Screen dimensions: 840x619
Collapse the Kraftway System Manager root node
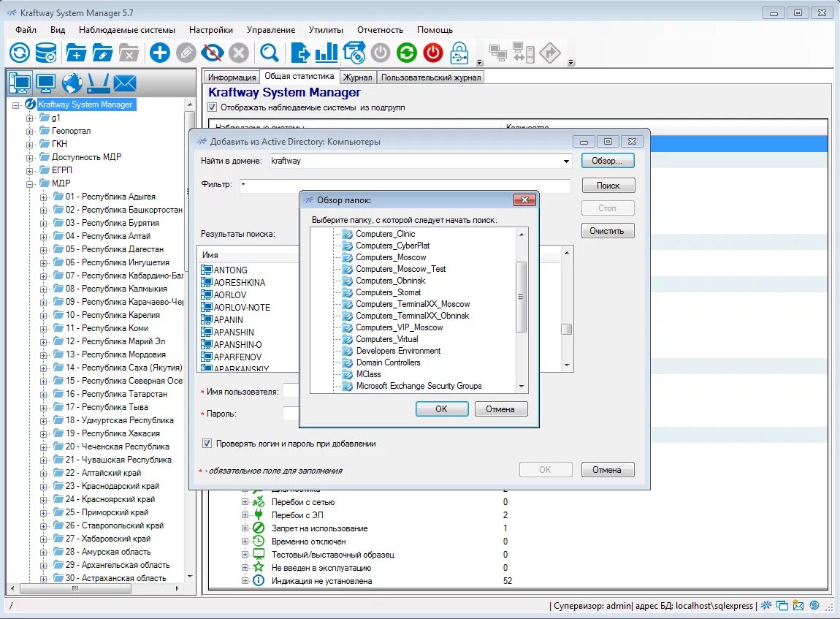click(x=16, y=105)
